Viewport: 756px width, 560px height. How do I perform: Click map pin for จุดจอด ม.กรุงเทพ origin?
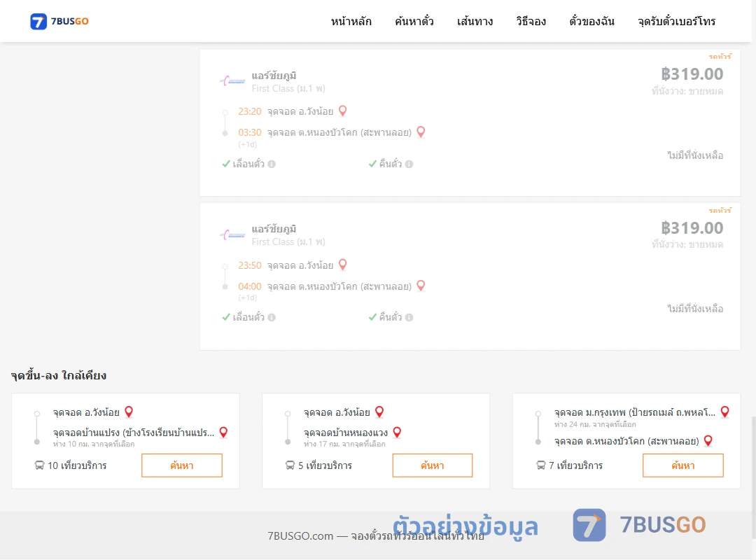724,412
